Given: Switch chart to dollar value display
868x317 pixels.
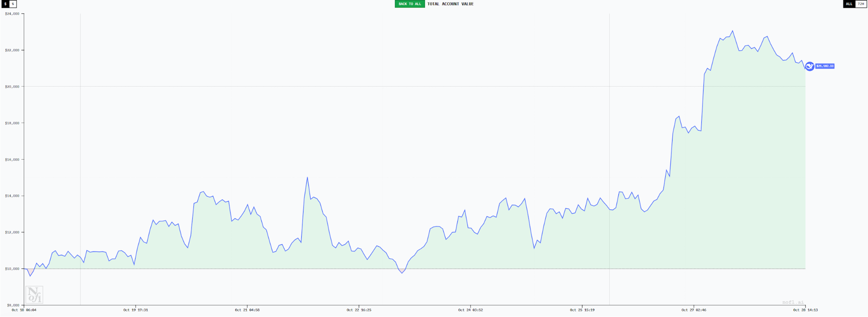Looking at the screenshot, I should pyautogui.click(x=5, y=4).
